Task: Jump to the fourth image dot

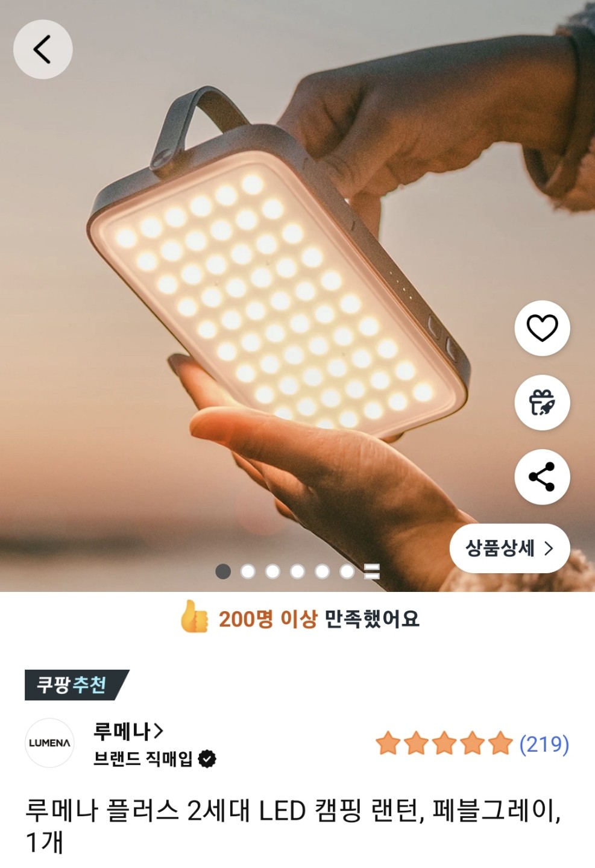Action: [297, 571]
